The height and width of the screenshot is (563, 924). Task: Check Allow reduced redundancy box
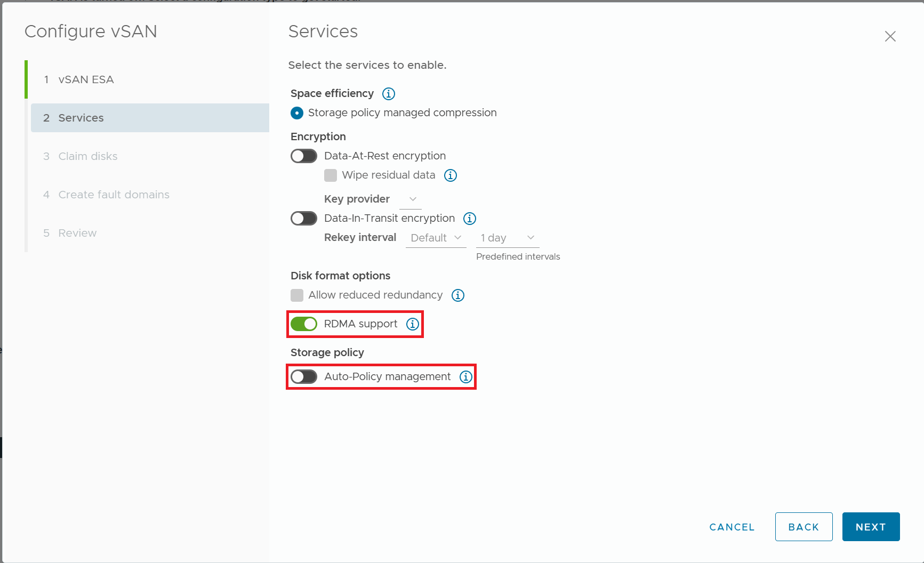coord(297,295)
